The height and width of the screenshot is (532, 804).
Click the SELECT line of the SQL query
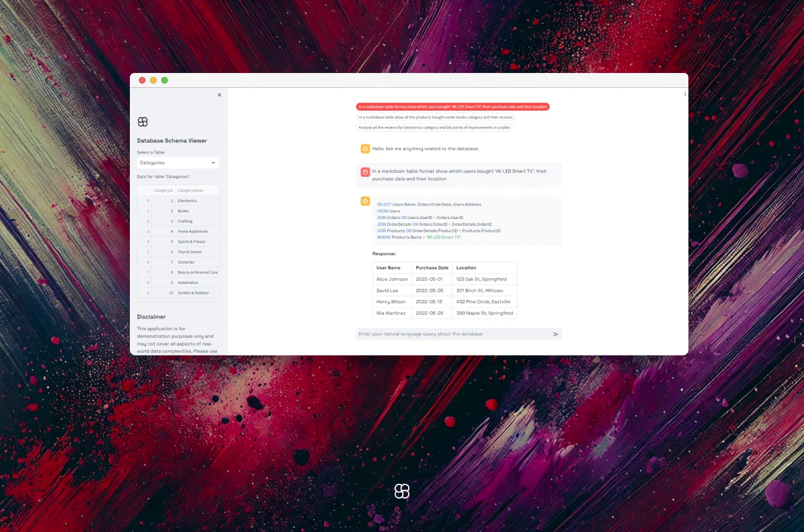[429, 204]
